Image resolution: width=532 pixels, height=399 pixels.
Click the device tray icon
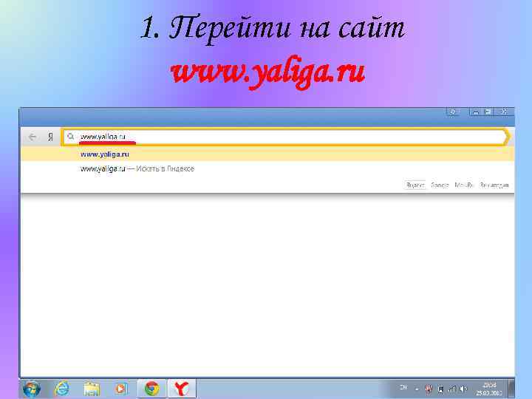(x=440, y=389)
